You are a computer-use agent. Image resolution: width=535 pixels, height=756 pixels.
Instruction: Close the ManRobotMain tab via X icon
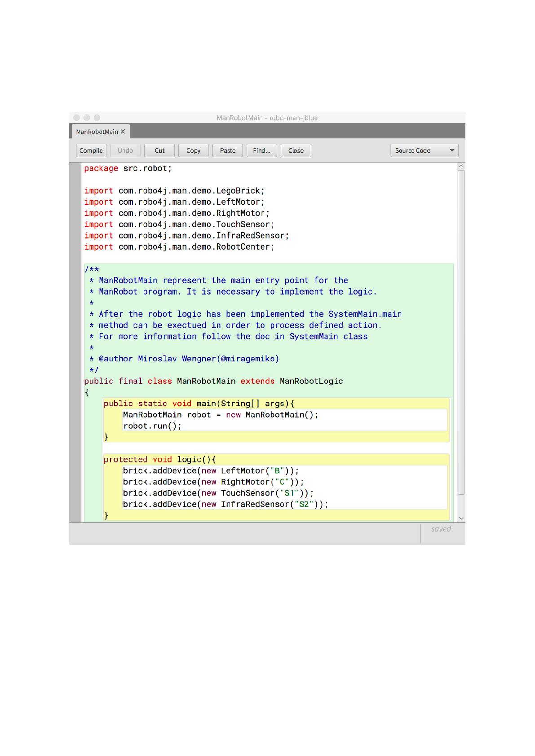123,132
